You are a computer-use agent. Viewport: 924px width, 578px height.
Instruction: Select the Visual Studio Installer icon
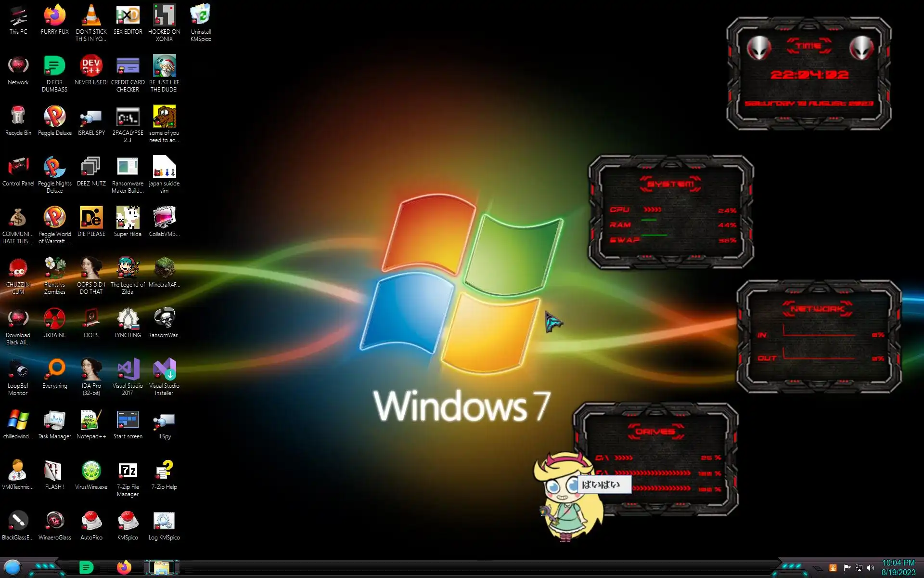pyautogui.click(x=164, y=369)
